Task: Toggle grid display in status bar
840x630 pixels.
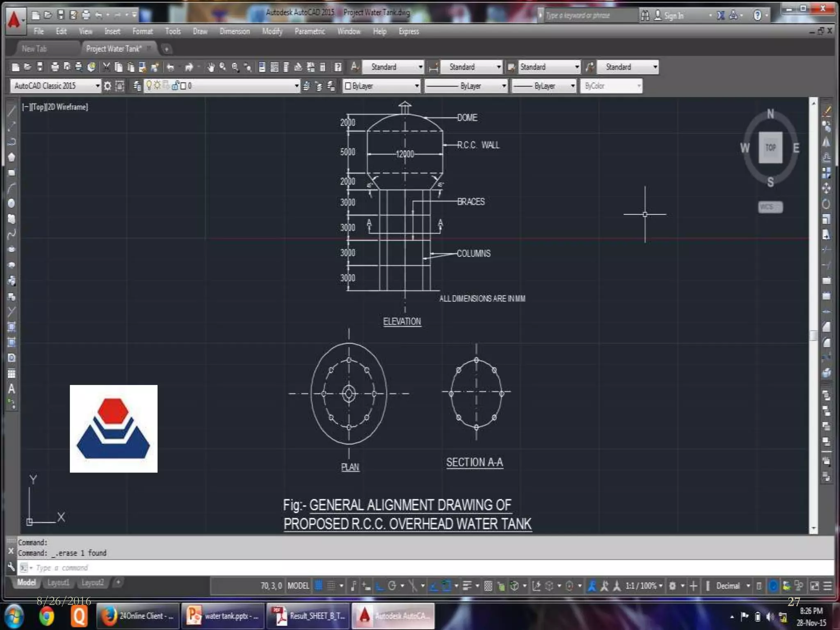Action: point(318,586)
